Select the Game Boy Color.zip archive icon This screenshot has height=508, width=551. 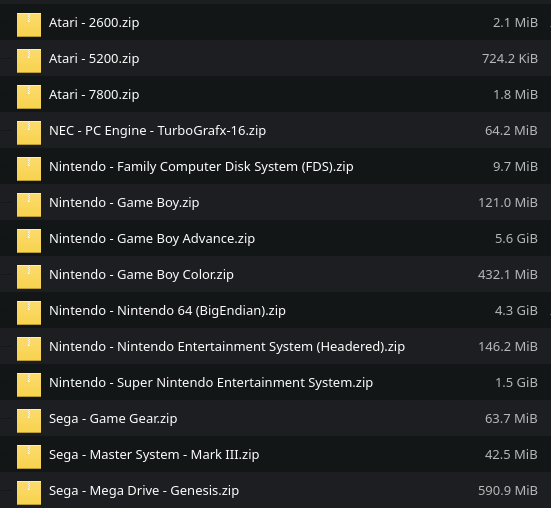[x=29, y=277]
